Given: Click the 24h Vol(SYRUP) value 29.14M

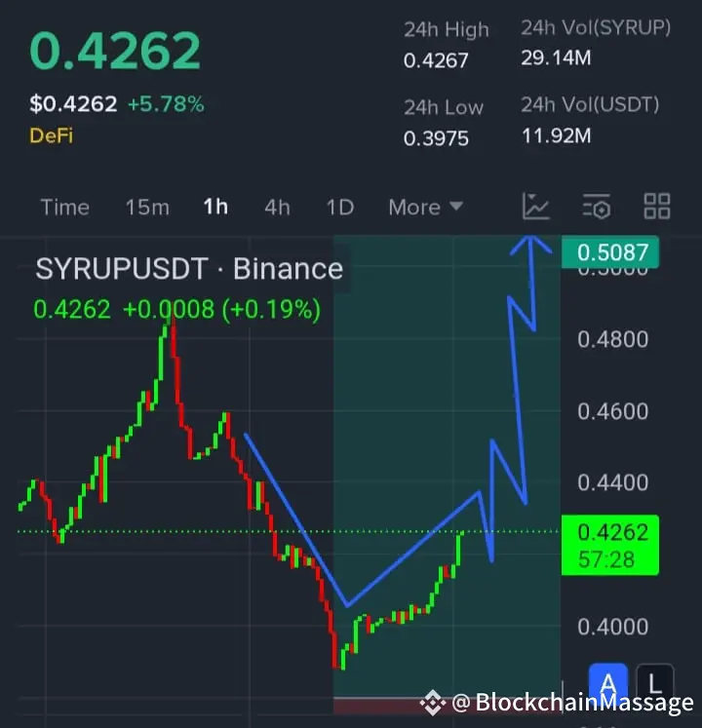Looking at the screenshot, I should (556, 58).
